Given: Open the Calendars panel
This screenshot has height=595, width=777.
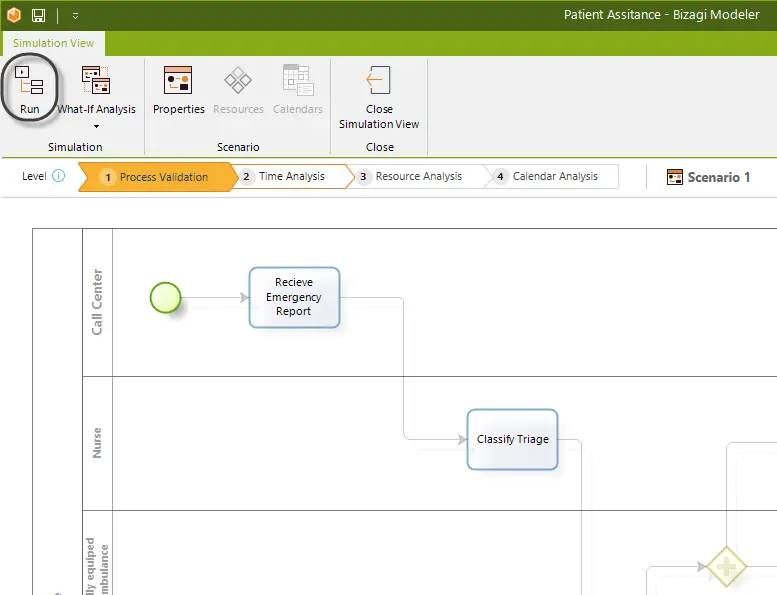Looking at the screenshot, I should [297, 89].
